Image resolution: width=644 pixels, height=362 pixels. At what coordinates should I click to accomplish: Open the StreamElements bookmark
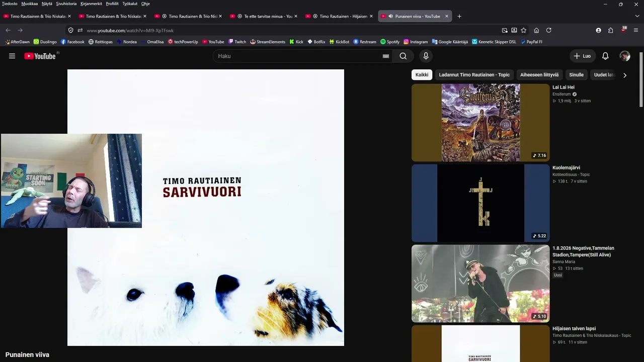pos(268,42)
